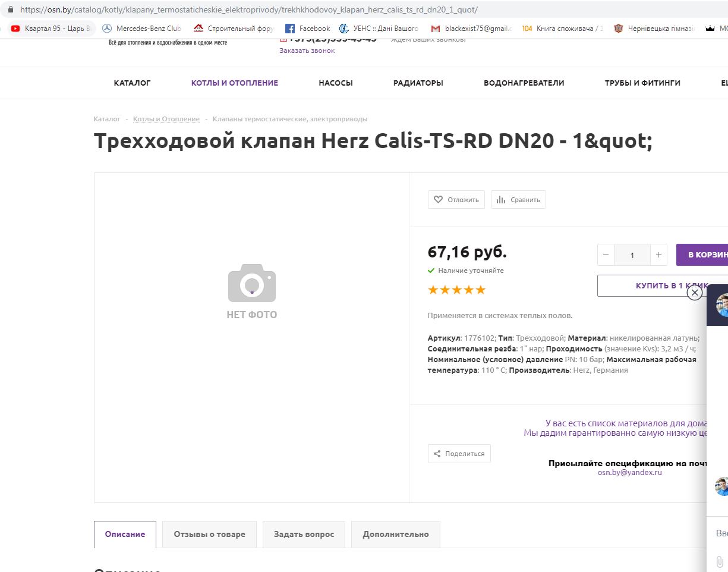Image resolution: width=728 pixels, height=572 pixels.
Task: Open the Отзывы о товаре tab
Action: pos(209,535)
